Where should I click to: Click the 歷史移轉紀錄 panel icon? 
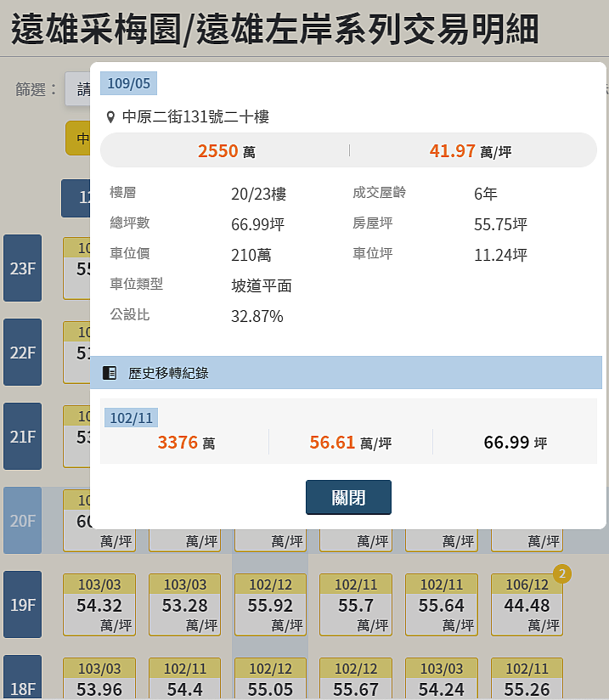[x=110, y=373]
